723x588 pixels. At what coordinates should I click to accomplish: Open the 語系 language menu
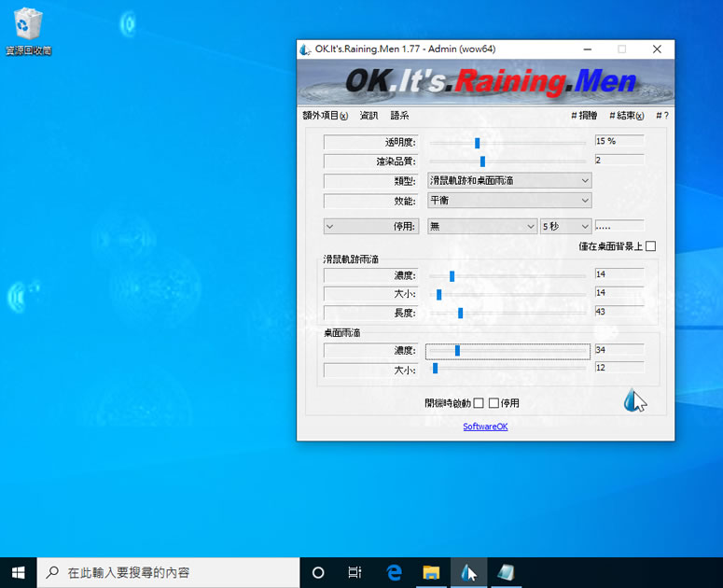(x=399, y=116)
